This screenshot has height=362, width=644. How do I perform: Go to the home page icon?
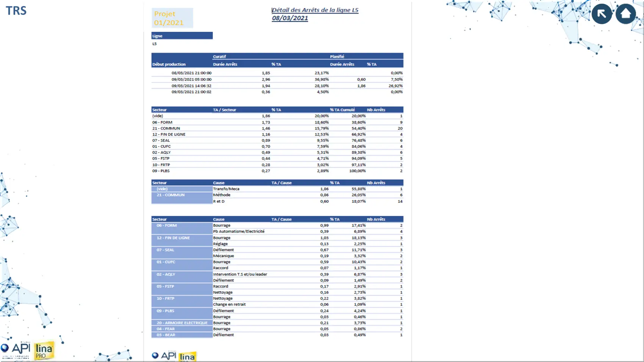625,14
